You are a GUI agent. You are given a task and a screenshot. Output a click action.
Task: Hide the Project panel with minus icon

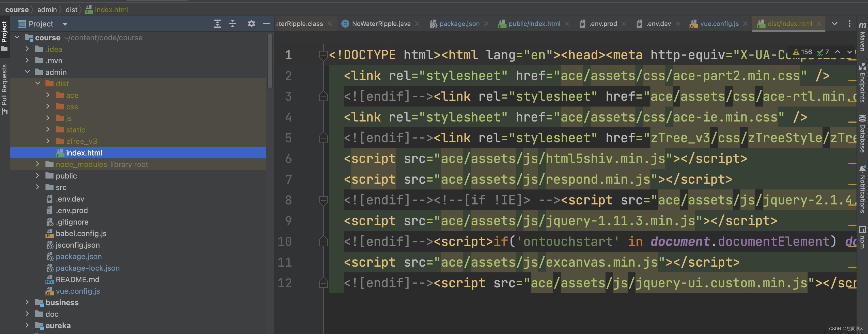266,24
